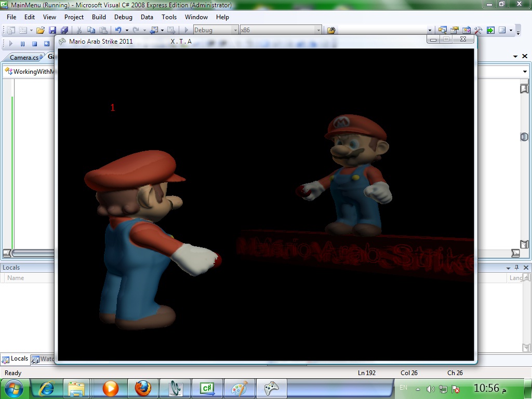Click the Paste clipboard icon

pos(103,30)
